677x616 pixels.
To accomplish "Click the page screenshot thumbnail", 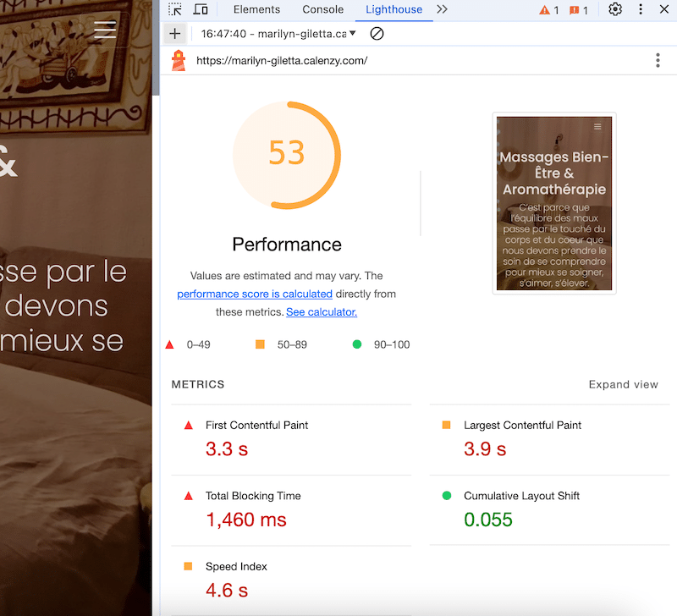I will [553, 202].
